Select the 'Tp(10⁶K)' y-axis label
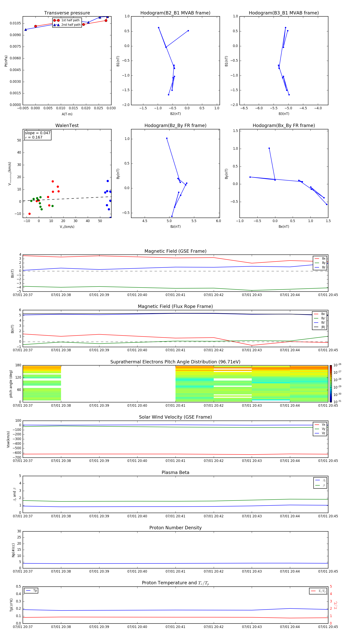This screenshot has width=351, height=644. click(11, 605)
